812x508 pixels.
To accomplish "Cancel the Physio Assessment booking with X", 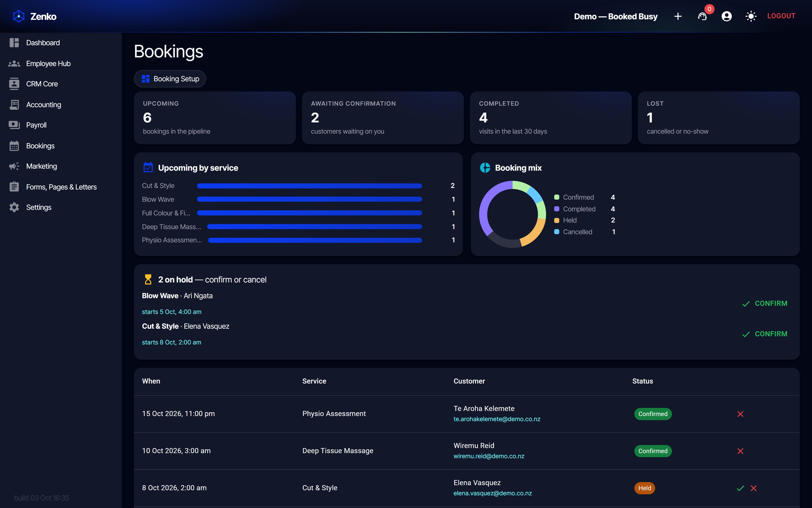I will [x=740, y=414].
